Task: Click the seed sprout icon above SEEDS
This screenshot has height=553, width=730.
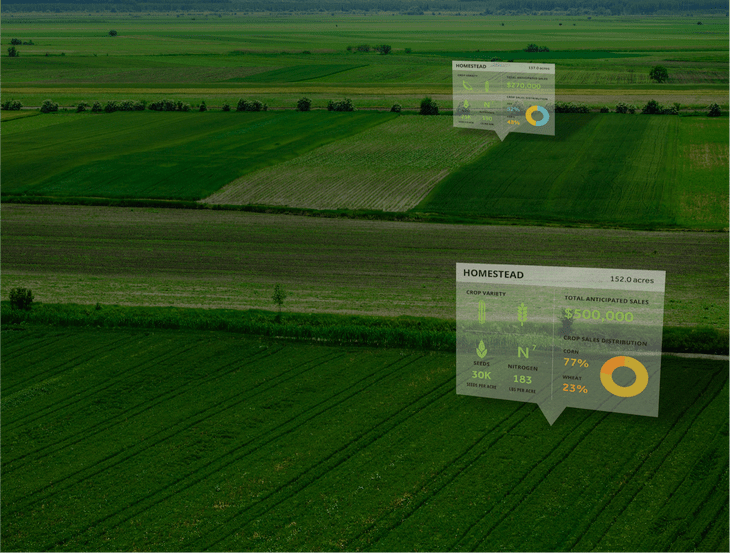Action: click(481, 349)
